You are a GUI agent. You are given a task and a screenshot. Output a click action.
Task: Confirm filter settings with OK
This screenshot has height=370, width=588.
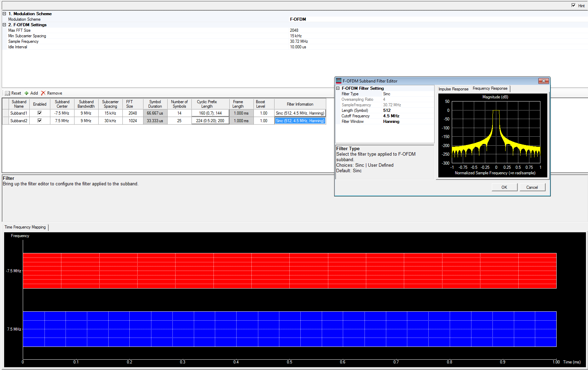click(504, 187)
